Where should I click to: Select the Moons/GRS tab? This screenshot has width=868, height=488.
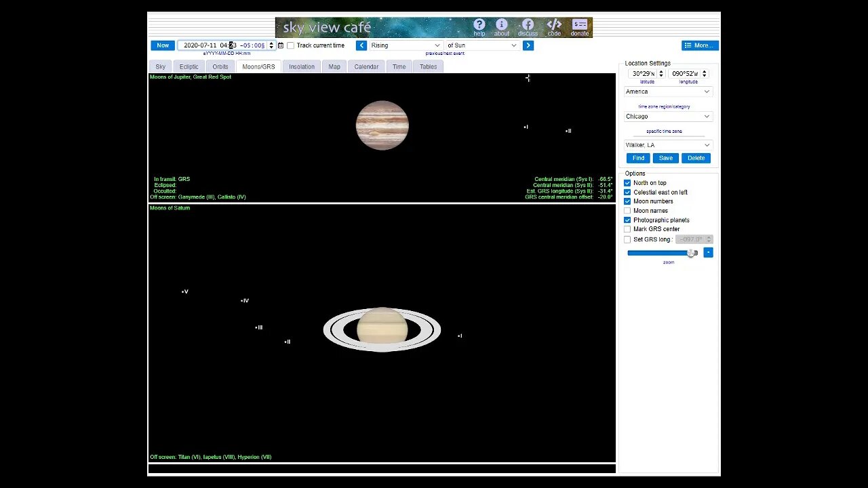258,66
